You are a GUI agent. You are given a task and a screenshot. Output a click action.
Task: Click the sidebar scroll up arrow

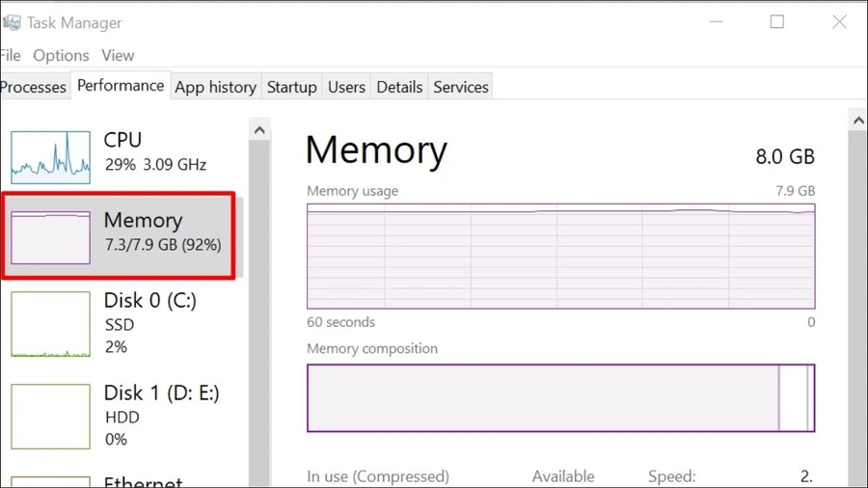point(259,130)
